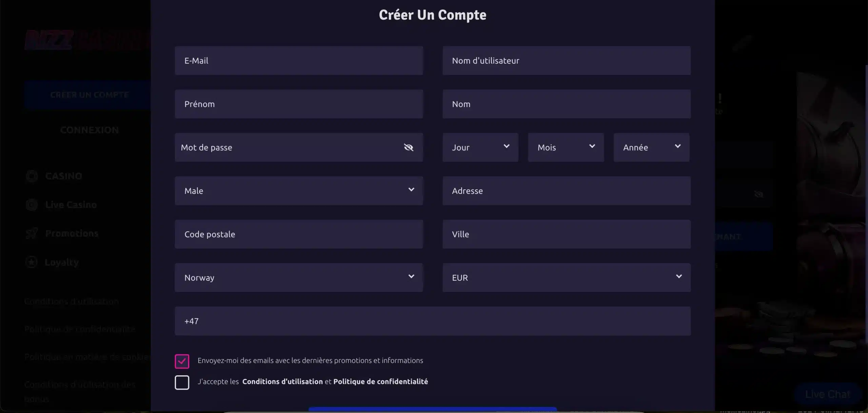Toggle password visibility eye icon
This screenshot has height=413, width=868.
(x=409, y=147)
